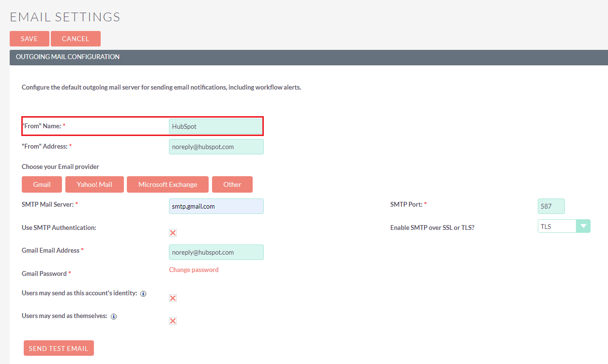The width and height of the screenshot is (608, 364).
Task: Click the Use SMTP Authentication label
Action: [59, 227]
